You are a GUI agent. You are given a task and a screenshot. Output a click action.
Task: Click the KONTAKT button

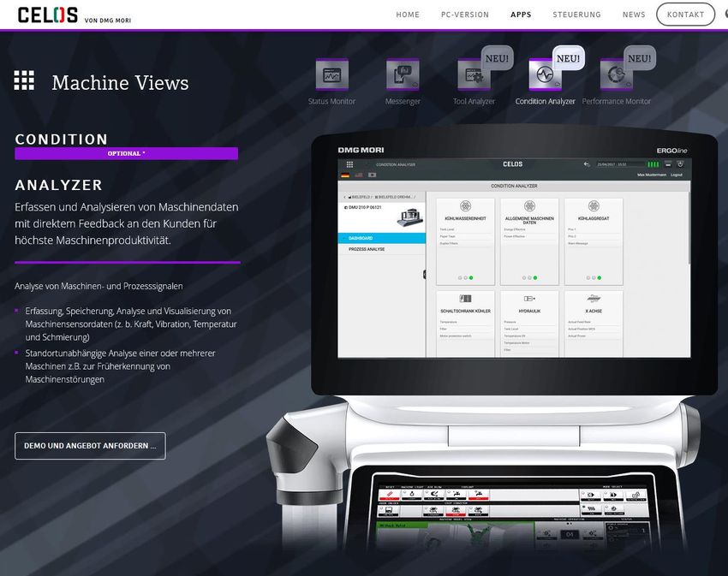685,15
